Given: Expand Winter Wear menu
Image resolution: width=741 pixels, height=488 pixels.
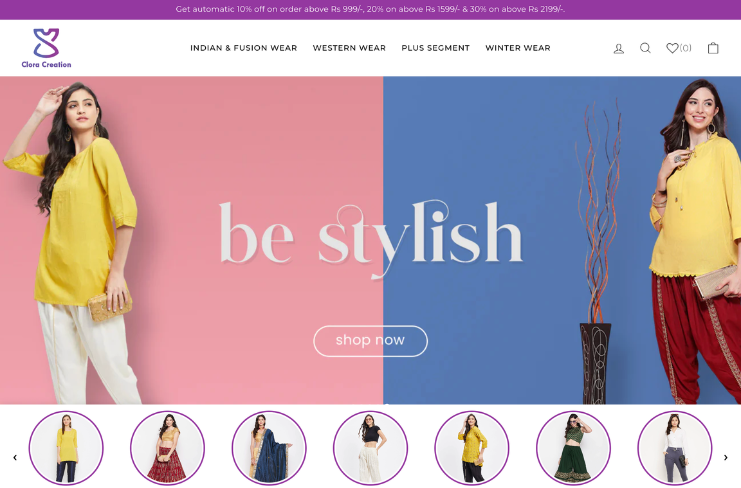Looking at the screenshot, I should (518, 48).
